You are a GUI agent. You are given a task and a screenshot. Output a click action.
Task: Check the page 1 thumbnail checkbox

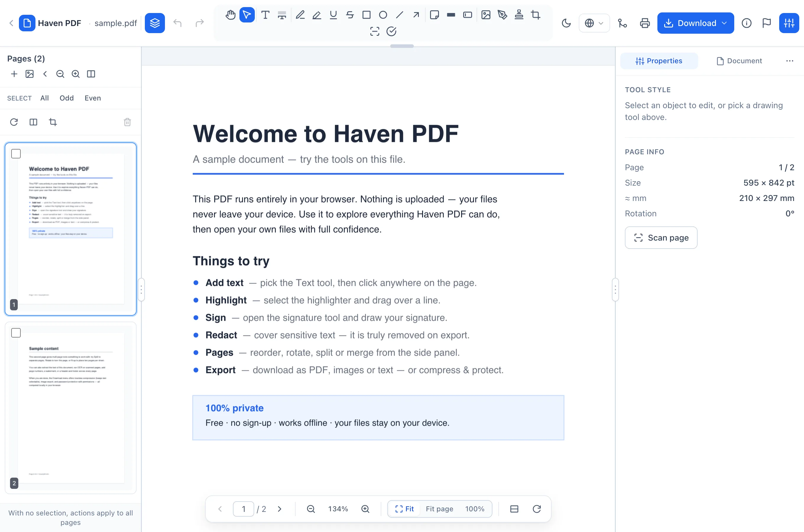pyautogui.click(x=16, y=154)
